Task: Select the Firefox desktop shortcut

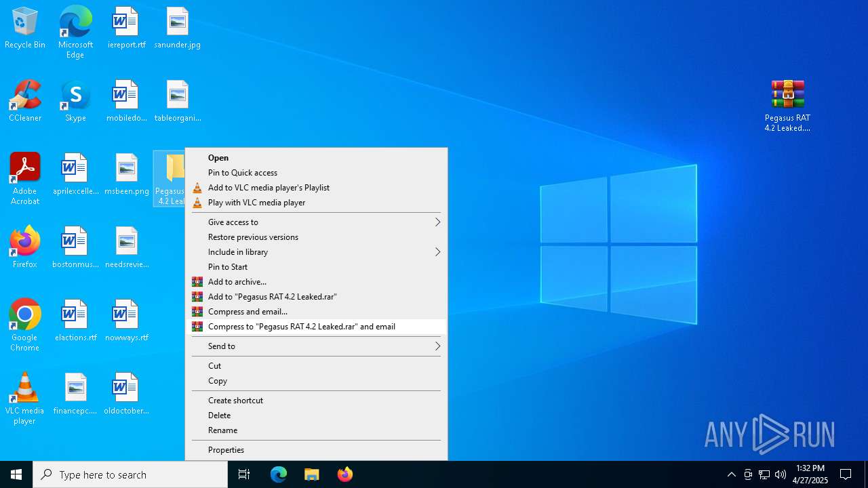Action: (25, 248)
